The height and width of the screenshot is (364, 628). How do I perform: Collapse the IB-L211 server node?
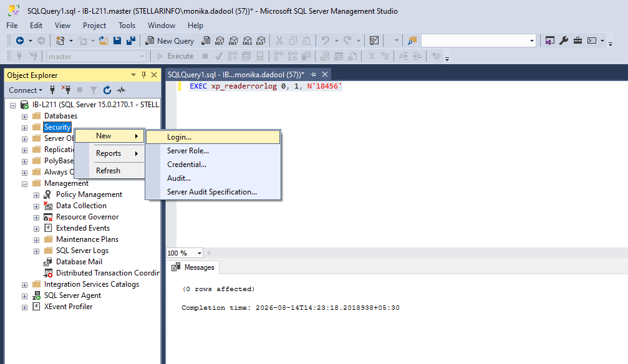(x=13, y=106)
